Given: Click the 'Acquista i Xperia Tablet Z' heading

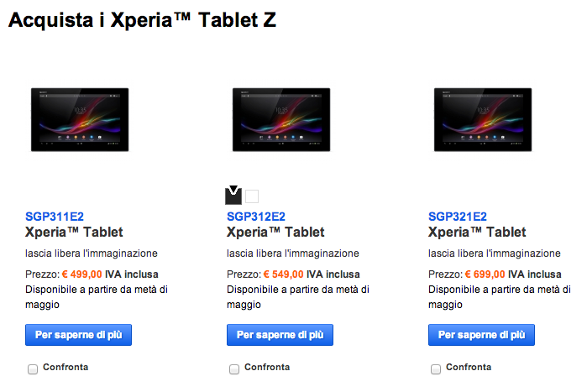Looking at the screenshot, I should pyautogui.click(x=142, y=20).
